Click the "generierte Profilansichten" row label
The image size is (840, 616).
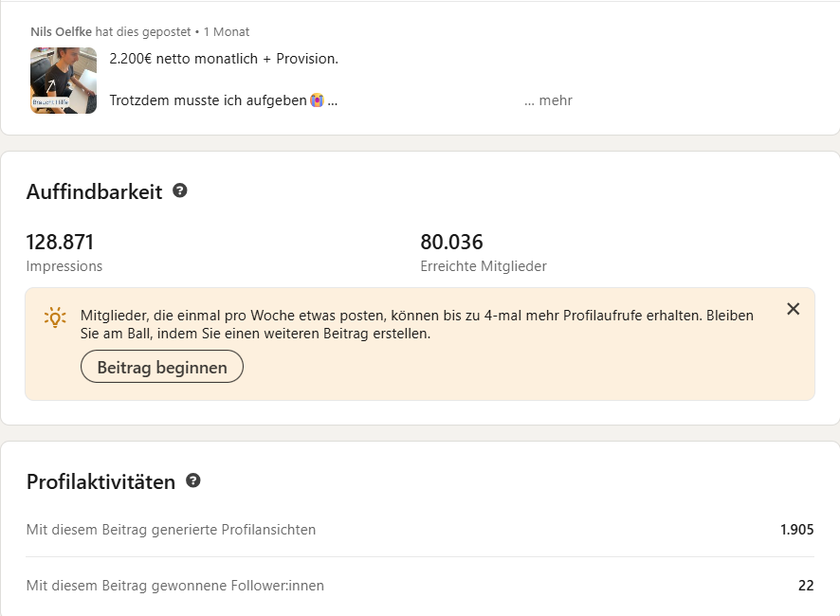pyautogui.click(x=171, y=530)
